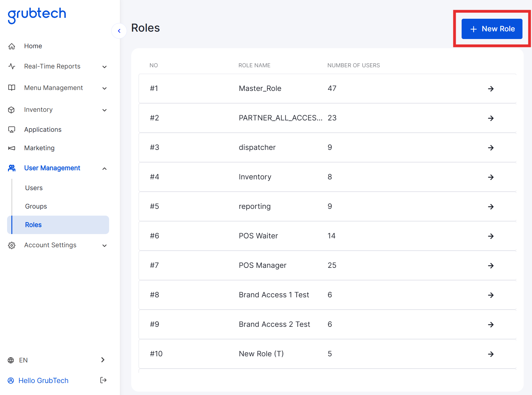Open Applications in sidebar
Screen dimensions: 532x395
(x=43, y=130)
